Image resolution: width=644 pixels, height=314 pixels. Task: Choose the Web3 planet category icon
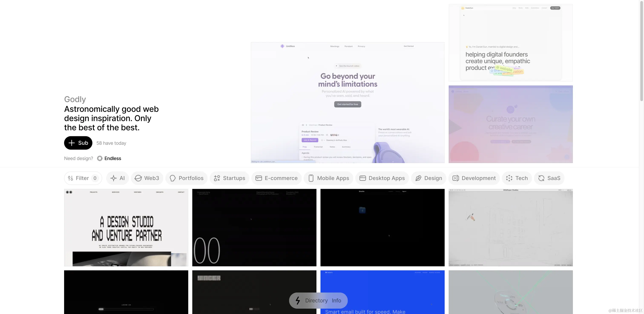[138, 178]
